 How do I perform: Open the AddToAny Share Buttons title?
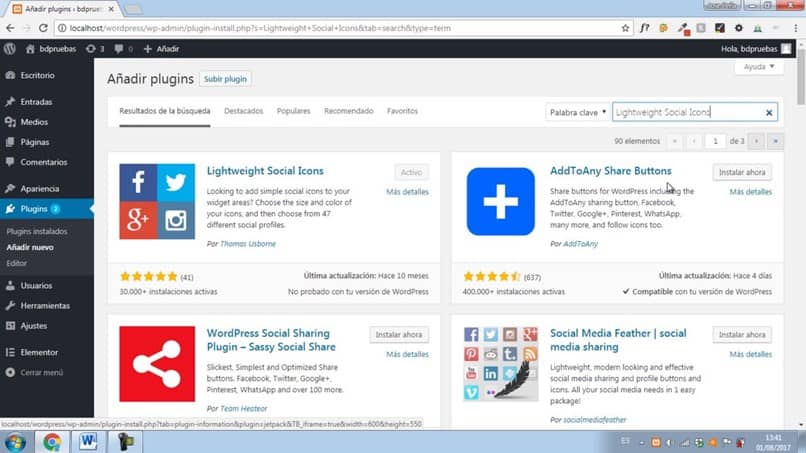coord(611,171)
